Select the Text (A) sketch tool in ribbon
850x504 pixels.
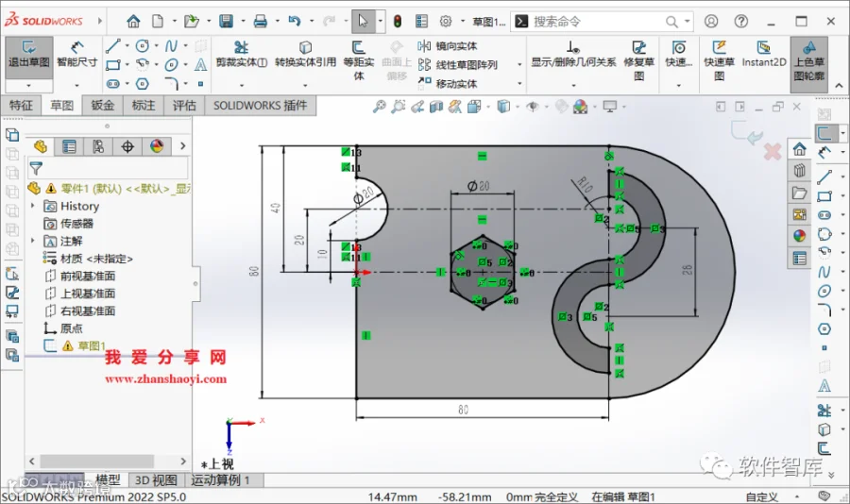pyautogui.click(x=200, y=65)
